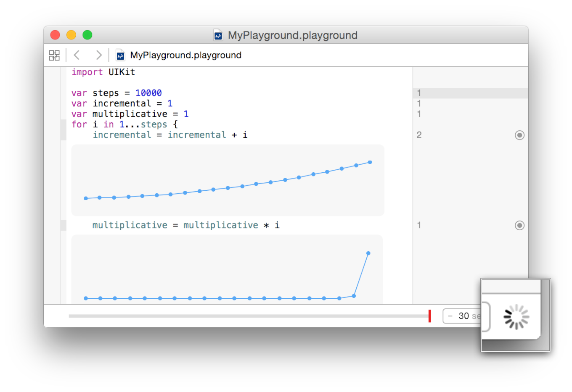
Task: Toggle value history for the multiplicative line
Action: [519, 225]
